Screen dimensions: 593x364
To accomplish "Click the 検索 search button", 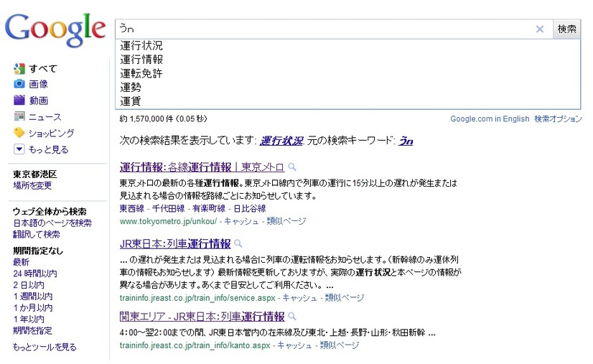I will pos(567,29).
